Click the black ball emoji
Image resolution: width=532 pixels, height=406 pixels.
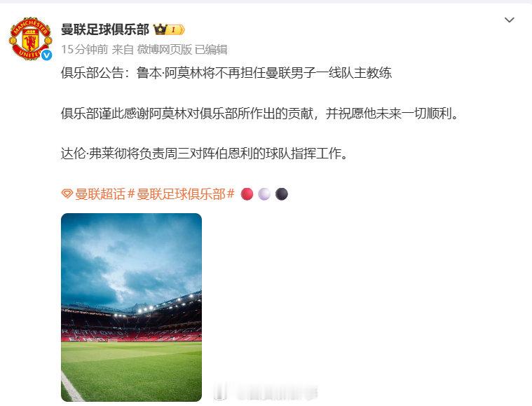(282, 194)
